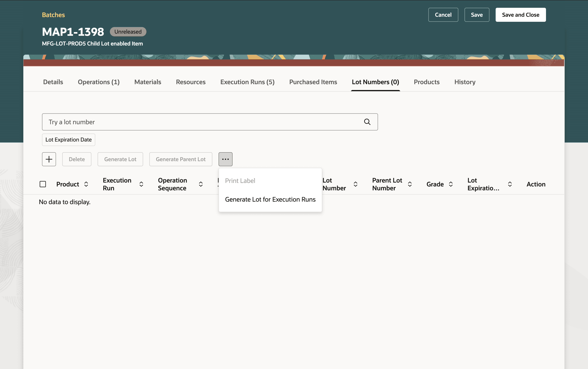Click 'MFG-LOT-PROD5 Child Lot enabled Item' text
Screen dimensions: 588x369
pos(93,43)
